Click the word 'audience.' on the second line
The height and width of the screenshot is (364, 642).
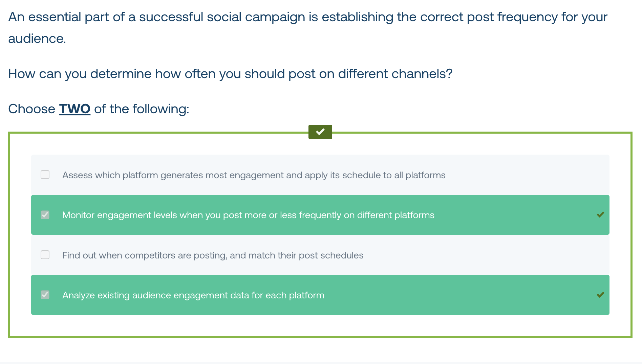[x=37, y=39]
